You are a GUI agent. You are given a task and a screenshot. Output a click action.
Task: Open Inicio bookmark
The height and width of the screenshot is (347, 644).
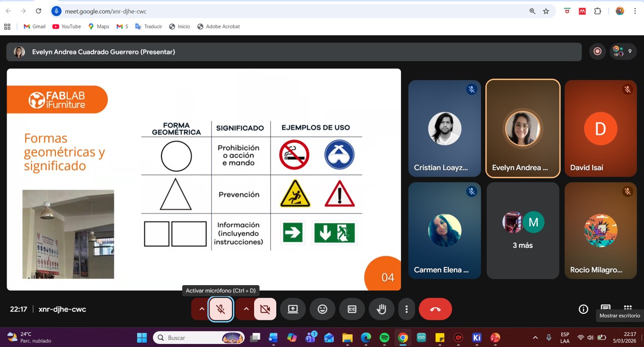coord(180,27)
